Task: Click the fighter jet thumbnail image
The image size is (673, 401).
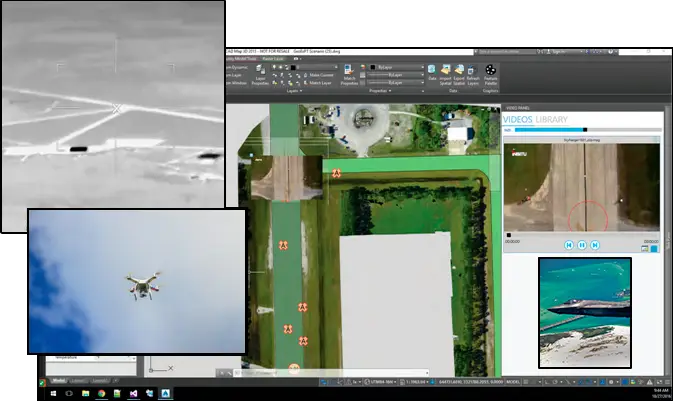Action: [585, 313]
